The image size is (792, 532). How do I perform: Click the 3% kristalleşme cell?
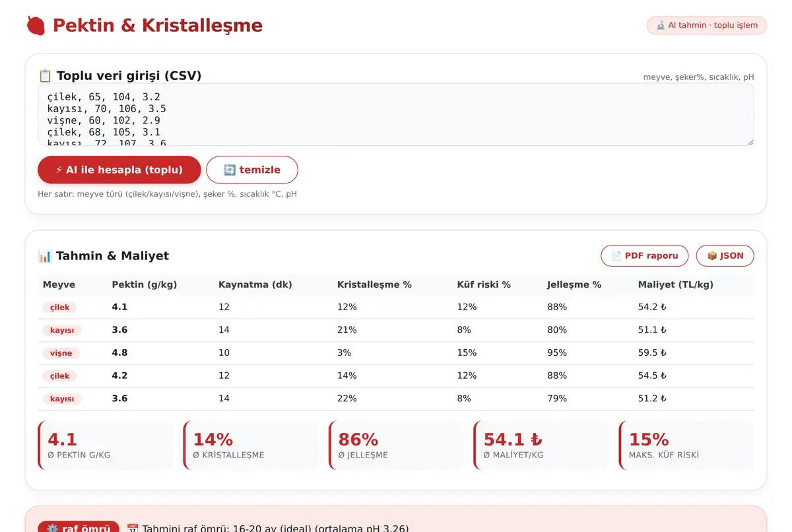[344, 353]
